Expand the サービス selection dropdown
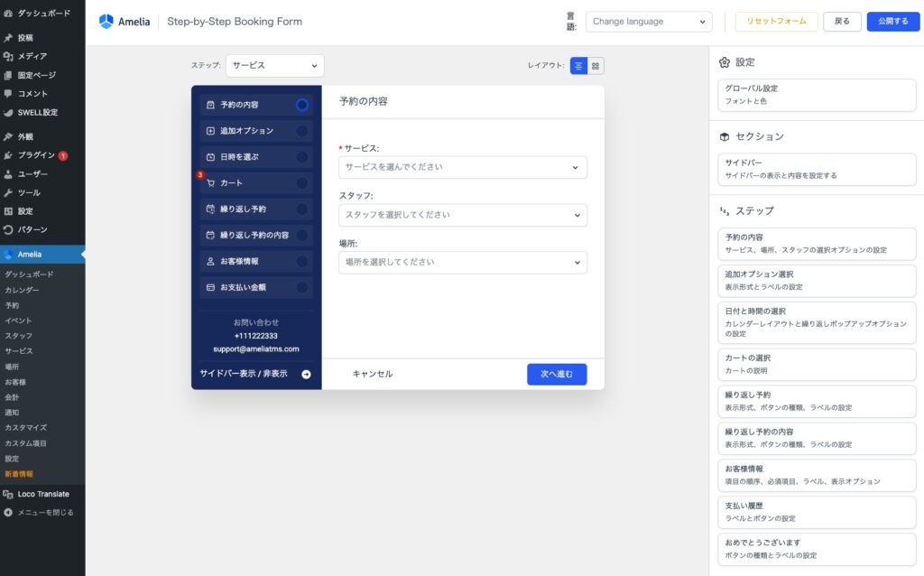 click(462, 167)
